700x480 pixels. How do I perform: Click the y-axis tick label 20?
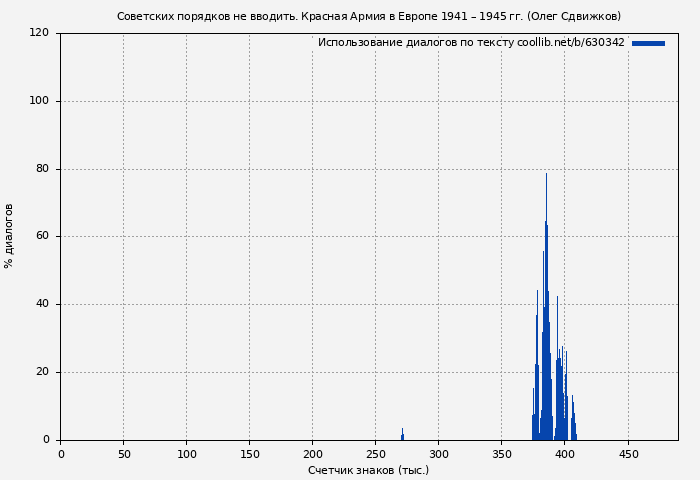[x=43, y=372]
